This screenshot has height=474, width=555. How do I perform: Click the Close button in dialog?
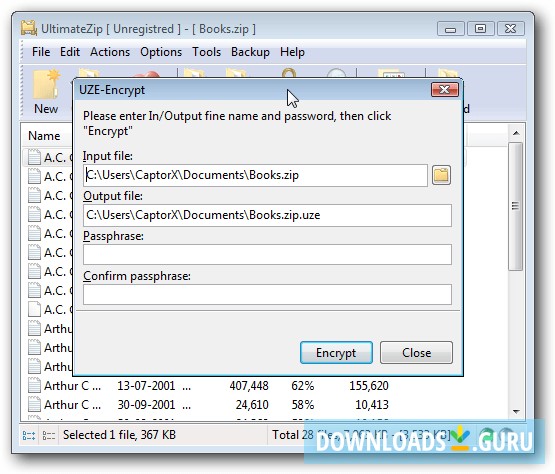click(x=416, y=353)
